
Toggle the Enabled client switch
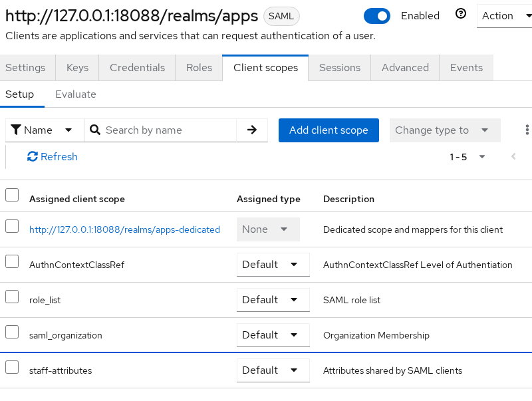coord(376,16)
